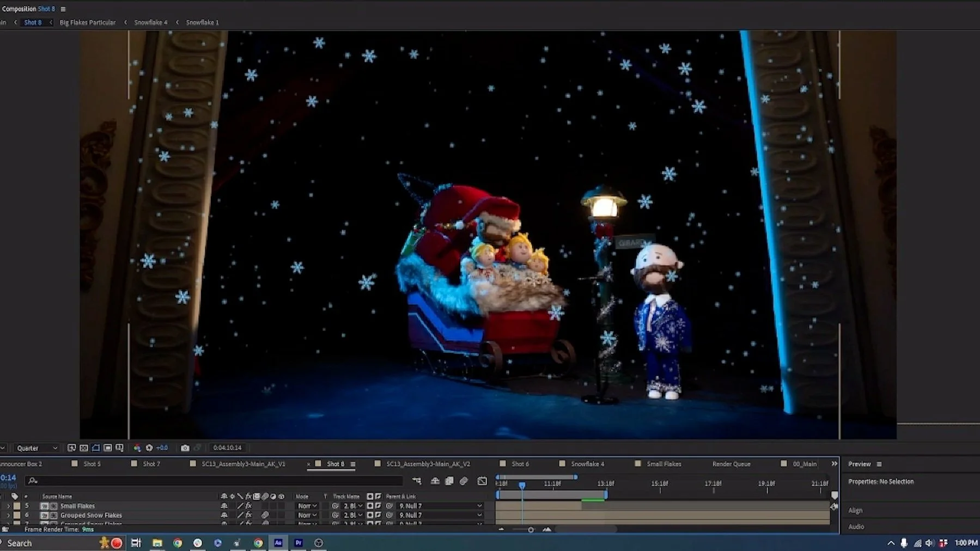
Task: Toggle the transparency grid icon in viewer
Action: pos(84,448)
